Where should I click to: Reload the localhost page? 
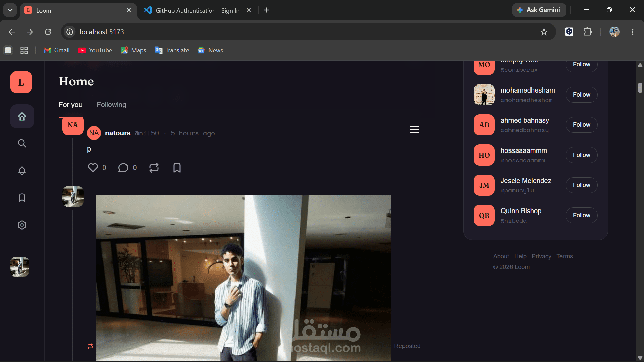tap(48, 32)
